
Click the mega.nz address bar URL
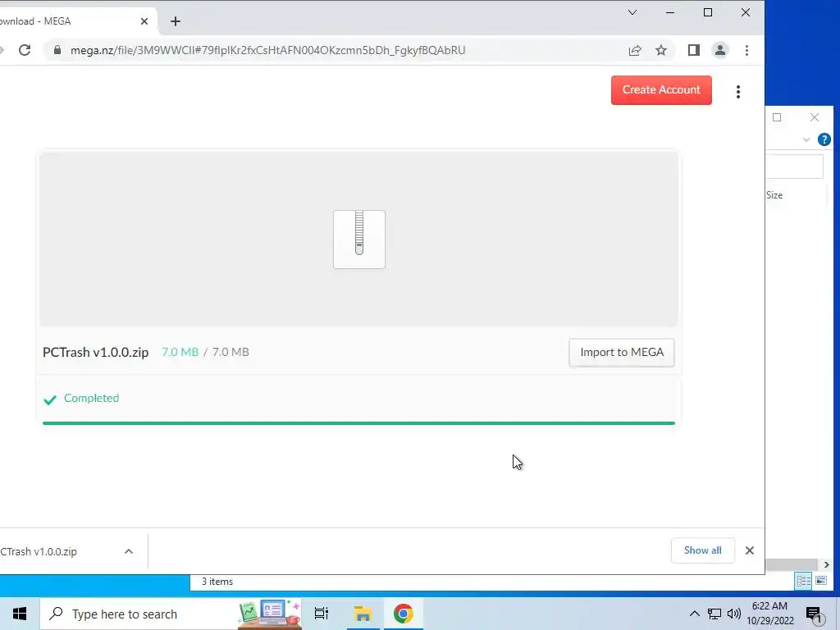(x=268, y=50)
